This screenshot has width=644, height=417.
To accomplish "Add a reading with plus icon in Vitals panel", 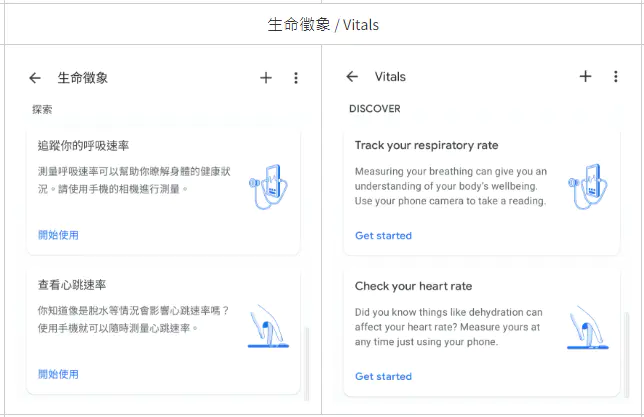I will click(x=585, y=77).
